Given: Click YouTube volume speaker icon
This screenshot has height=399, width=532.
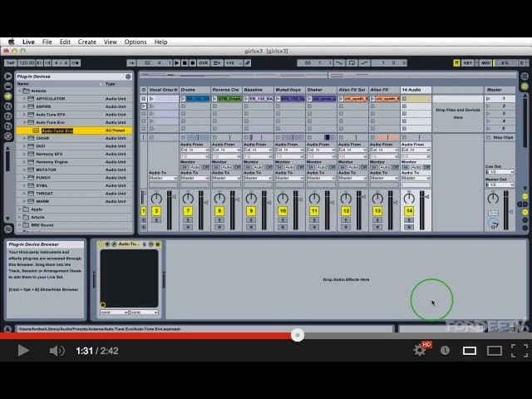Looking at the screenshot, I should tap(57, 351).
